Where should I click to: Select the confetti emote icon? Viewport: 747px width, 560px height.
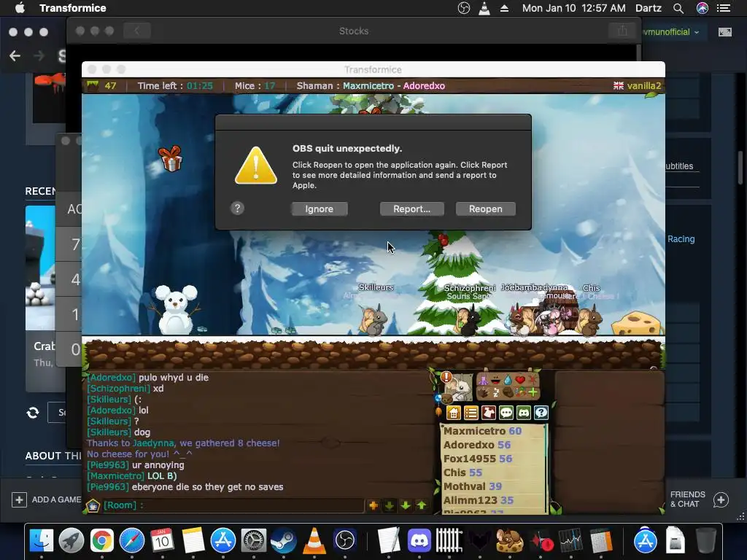(x=520, y=392)
